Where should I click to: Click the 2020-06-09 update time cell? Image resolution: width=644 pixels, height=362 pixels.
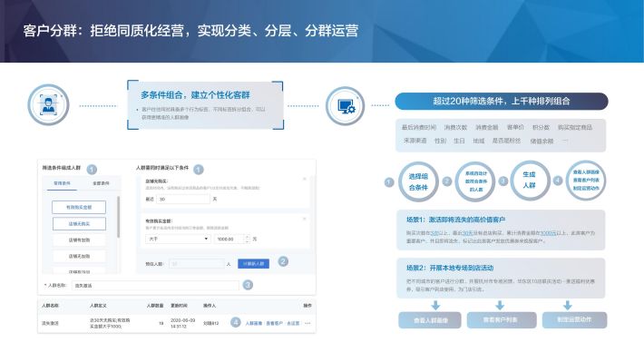tap(182, 323)
